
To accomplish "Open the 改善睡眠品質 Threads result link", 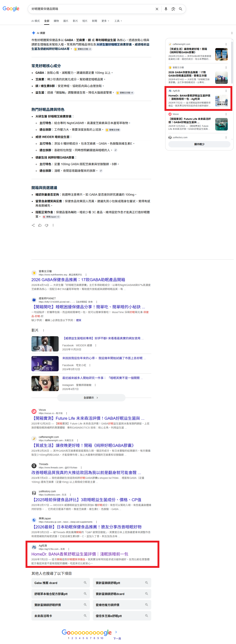I will point(86,473).
